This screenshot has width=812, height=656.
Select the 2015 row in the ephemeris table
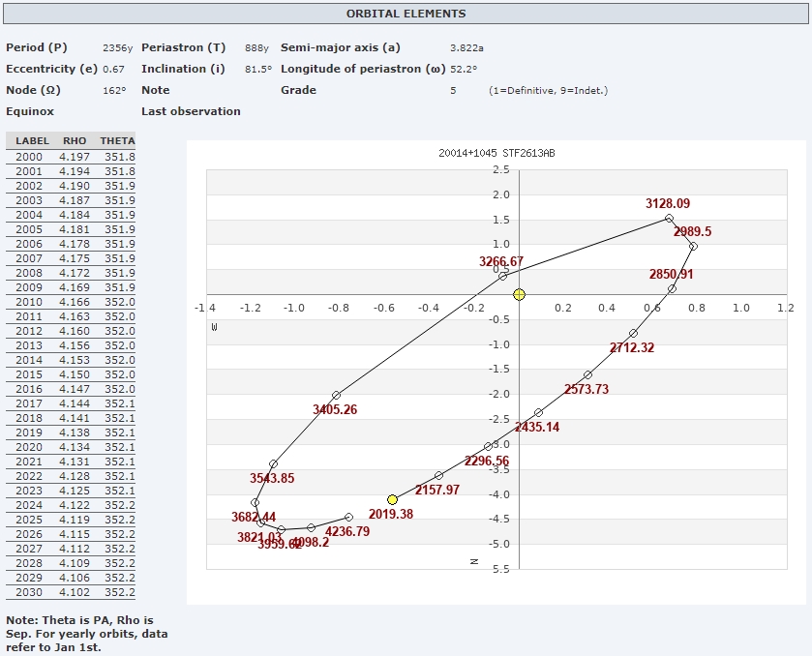click(29, 374)
